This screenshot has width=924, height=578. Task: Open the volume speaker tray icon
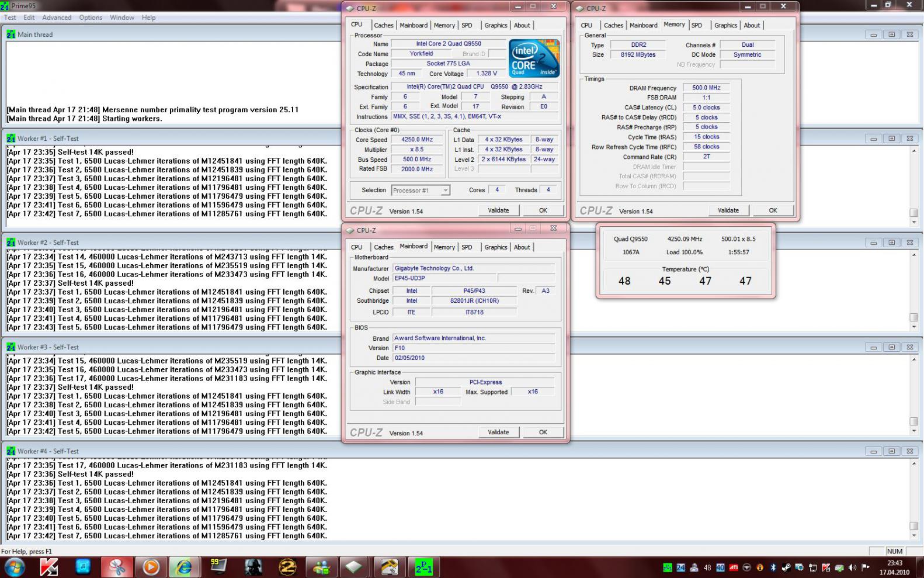(852, 567)
